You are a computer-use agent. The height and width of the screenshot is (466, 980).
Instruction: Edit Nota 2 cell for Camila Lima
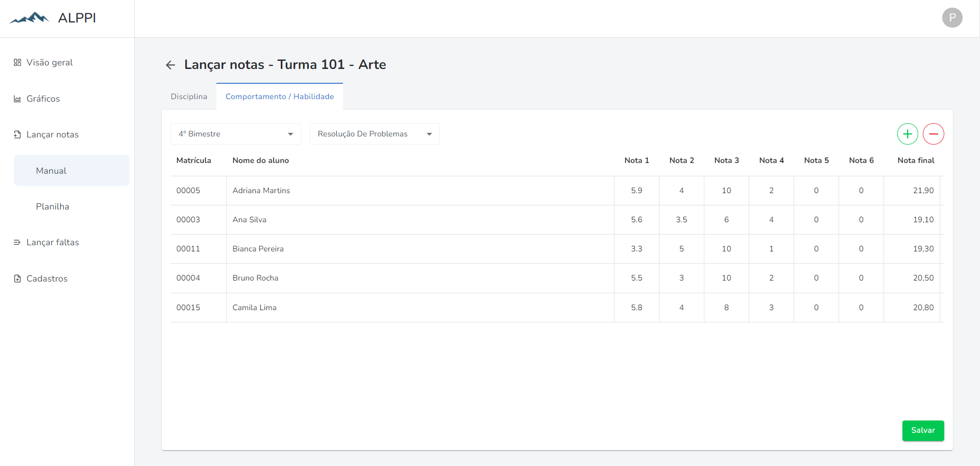(681, 308)
